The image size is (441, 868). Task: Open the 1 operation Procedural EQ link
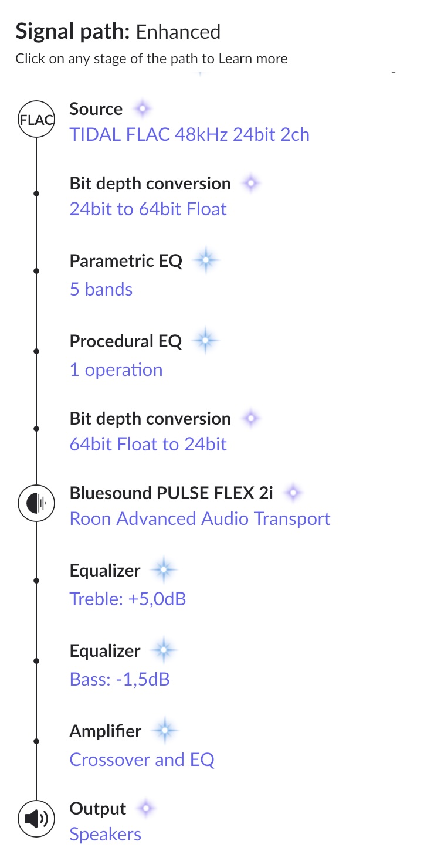(x=116, y=370)
